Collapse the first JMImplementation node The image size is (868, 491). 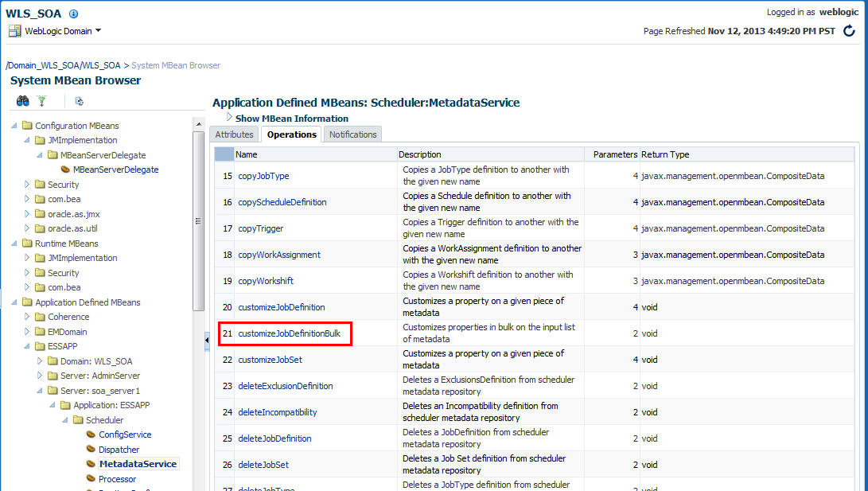[x=26, y=140]
